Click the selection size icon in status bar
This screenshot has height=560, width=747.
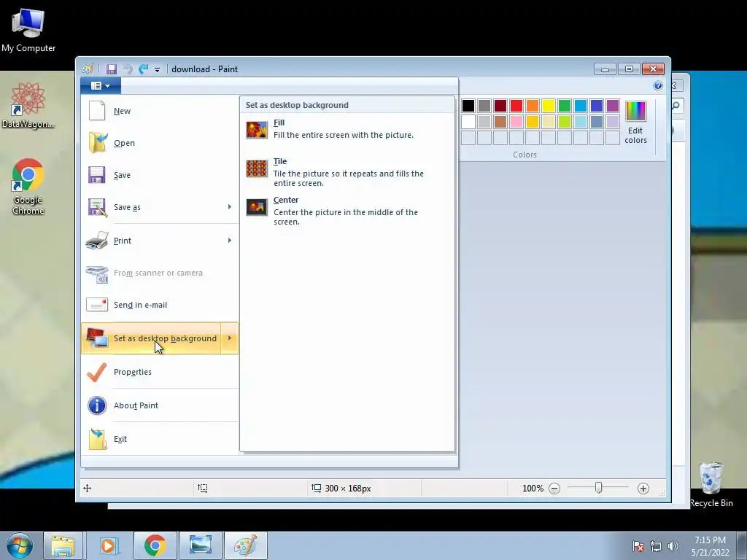pos(203,488)
